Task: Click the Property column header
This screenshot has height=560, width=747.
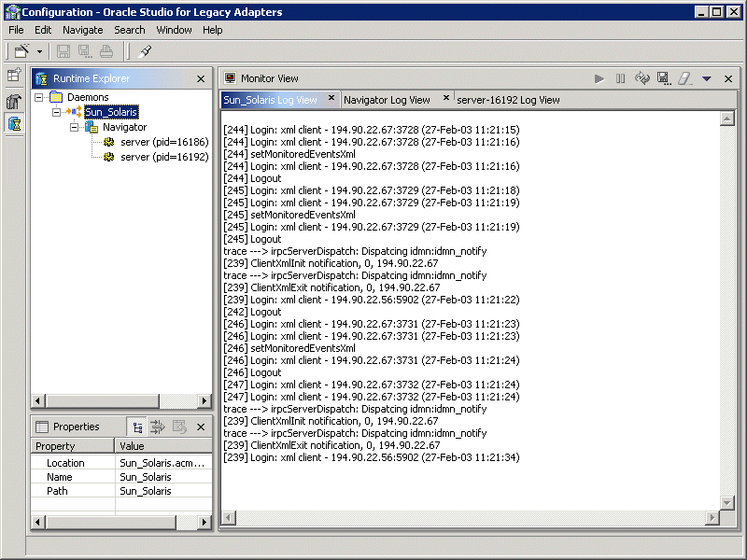Action: click(73, 446)
